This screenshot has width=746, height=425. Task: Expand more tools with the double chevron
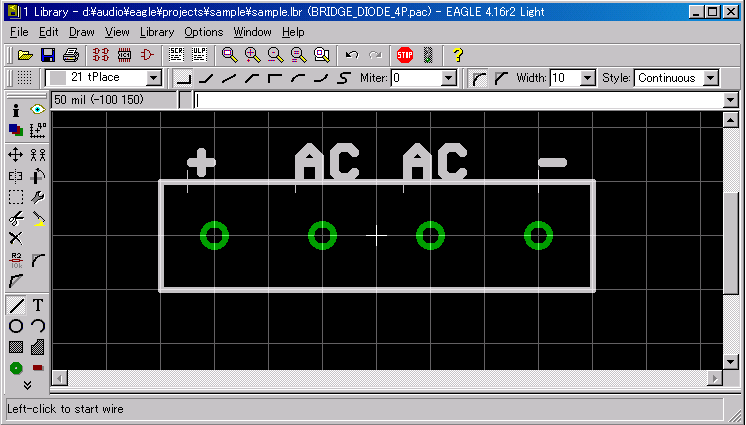(27, 385)
